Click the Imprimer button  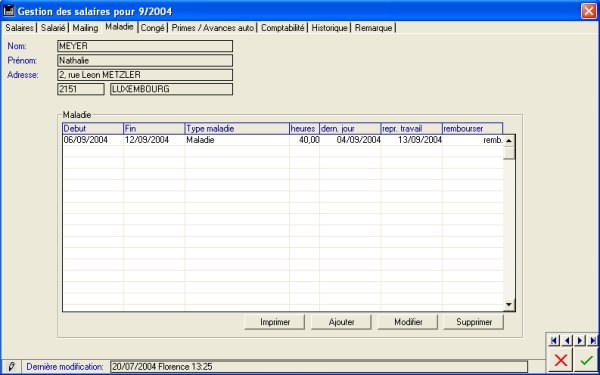coord(275,322)
